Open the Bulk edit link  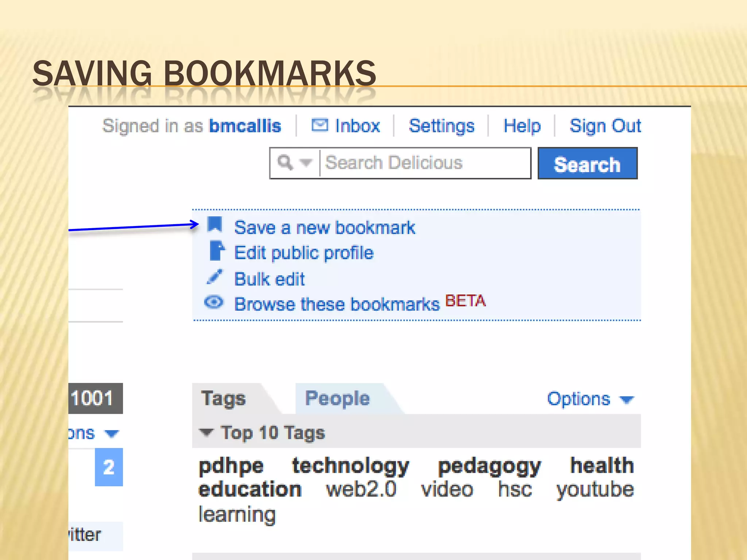pyautogui.click(x=269, y=279)
